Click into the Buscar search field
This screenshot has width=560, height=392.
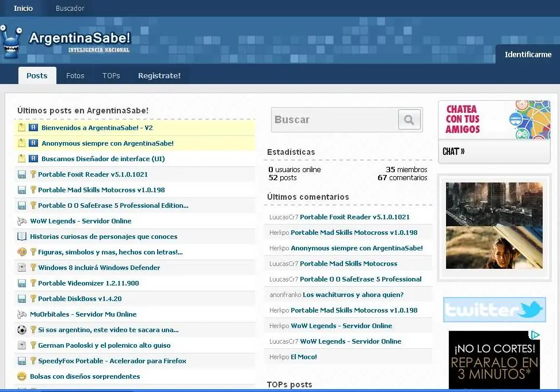(334, 120)
